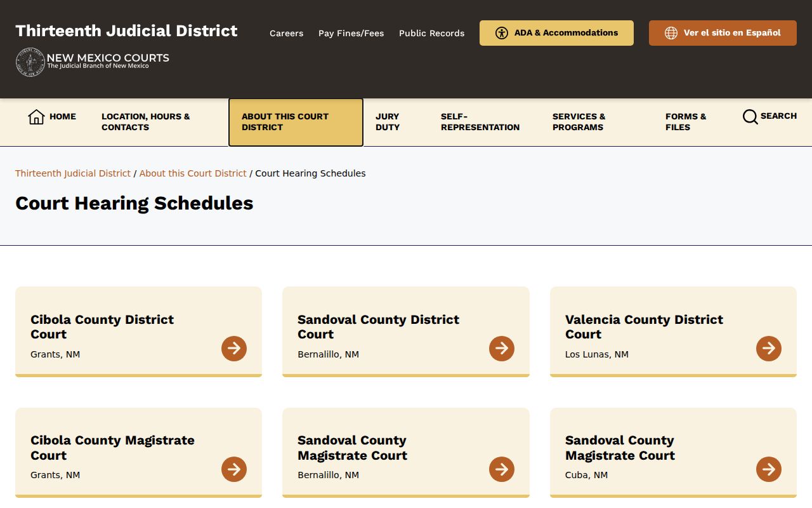The height and width of the screenshot is (508, 812).
Task: Open the Careers link
Action: tap(286, 33)
